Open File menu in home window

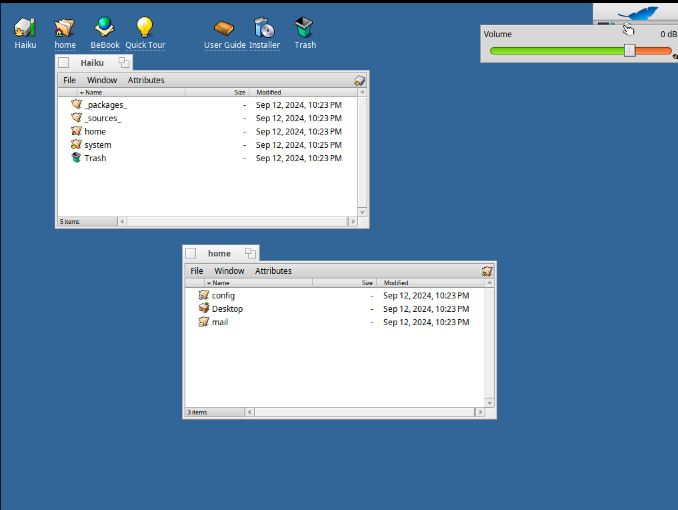click(x=197, y=271)
